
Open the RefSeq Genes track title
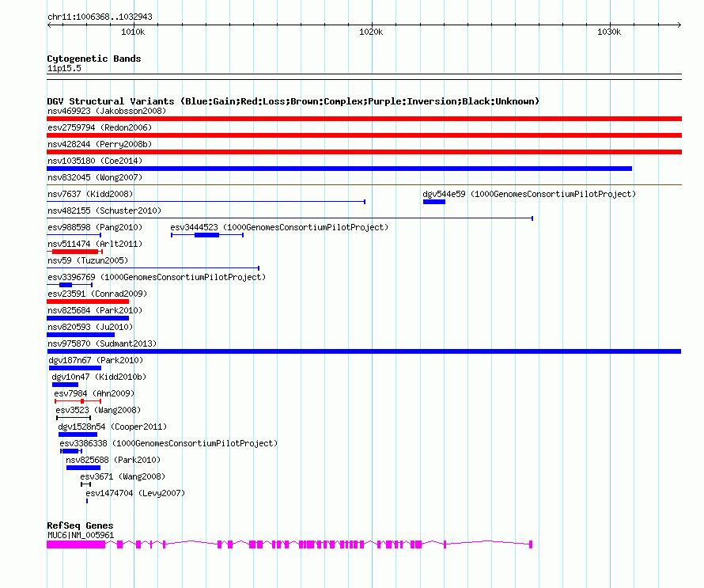(x=80, y=525)
